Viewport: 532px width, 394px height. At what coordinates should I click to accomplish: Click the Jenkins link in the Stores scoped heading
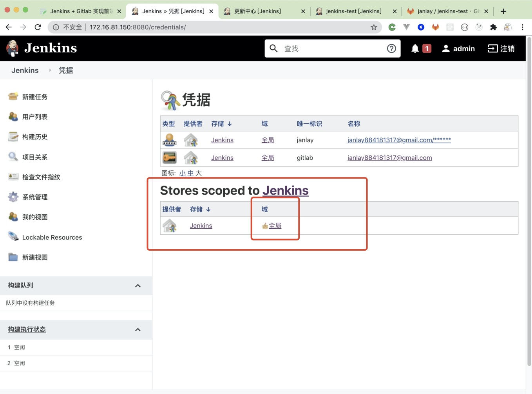click(x=286, y=190)
